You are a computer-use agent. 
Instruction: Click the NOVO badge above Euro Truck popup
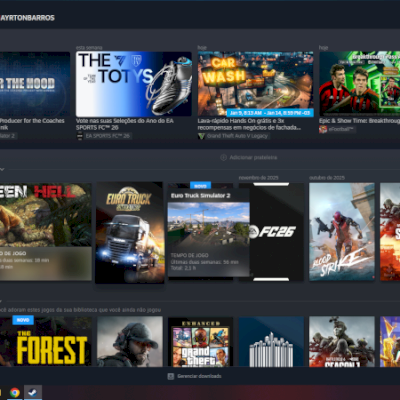click(x=200, y=186)
